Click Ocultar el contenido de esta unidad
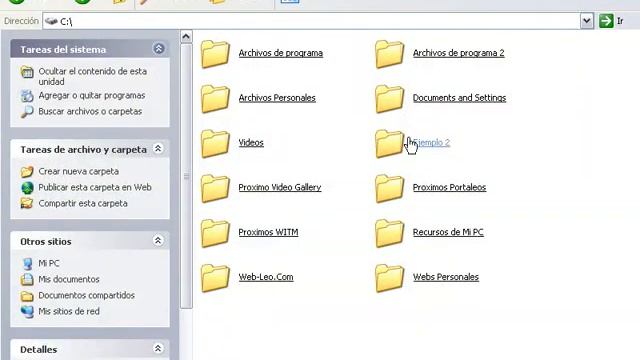The width and height of the screenshot is (640, 360). [x=93, y=76]
